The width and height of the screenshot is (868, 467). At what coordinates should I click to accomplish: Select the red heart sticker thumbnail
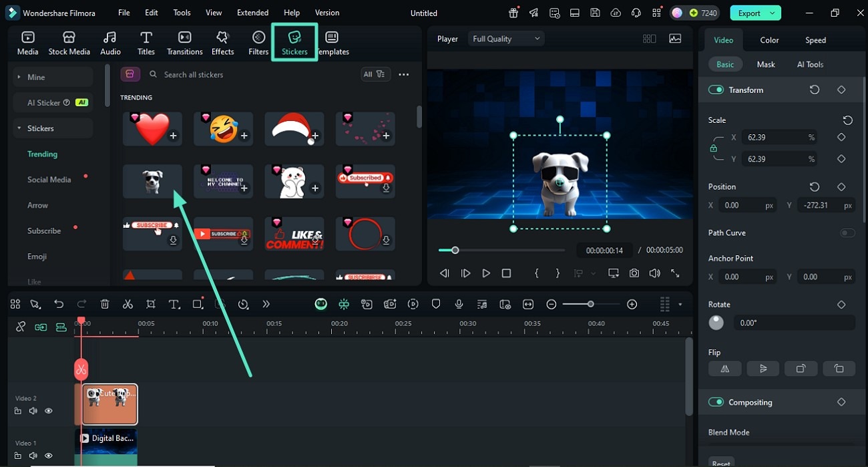click(x=152, y=129)
